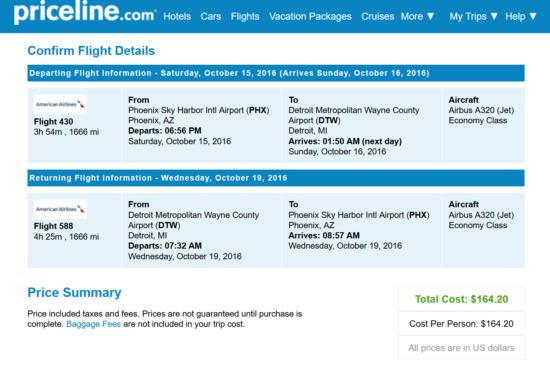Navigate to Cruises
Viewport: 550px width, 367px height.
point(377,16)
